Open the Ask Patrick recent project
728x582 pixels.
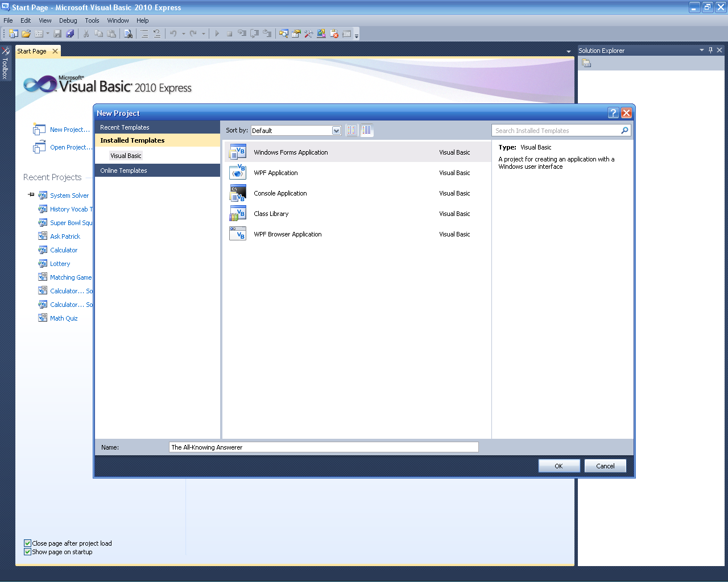[x=65, y=236]
